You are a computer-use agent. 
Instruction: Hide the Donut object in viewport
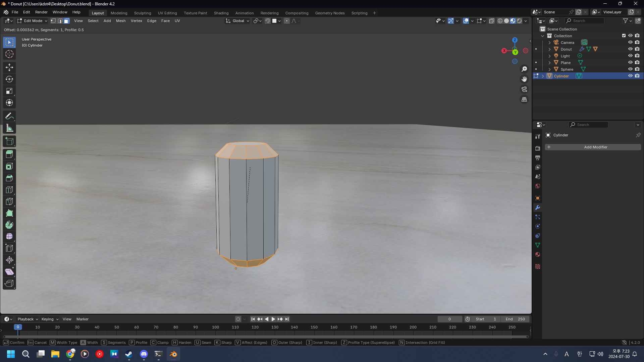click(630, 49)
